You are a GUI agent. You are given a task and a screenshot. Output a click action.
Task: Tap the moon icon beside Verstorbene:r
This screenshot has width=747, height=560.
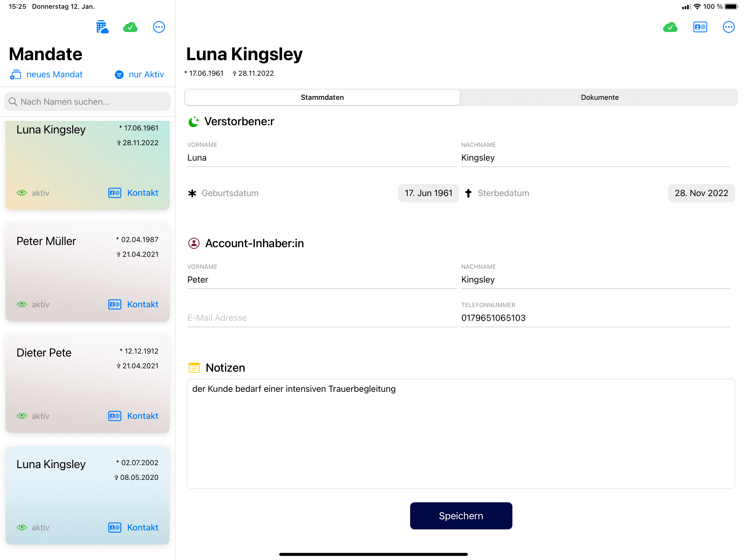(194, 122)
